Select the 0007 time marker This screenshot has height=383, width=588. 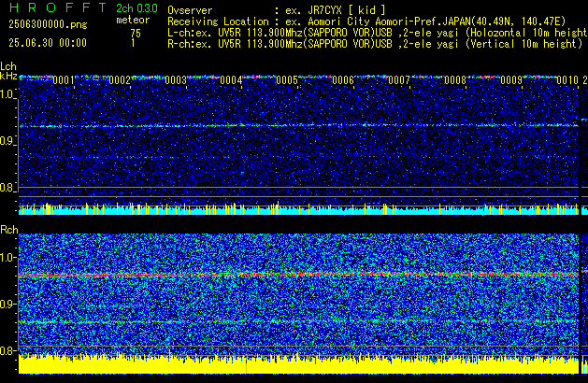399,80
